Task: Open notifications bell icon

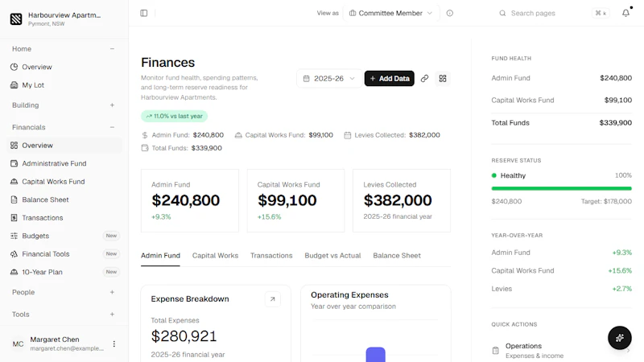Action: [x=625, y=13]
